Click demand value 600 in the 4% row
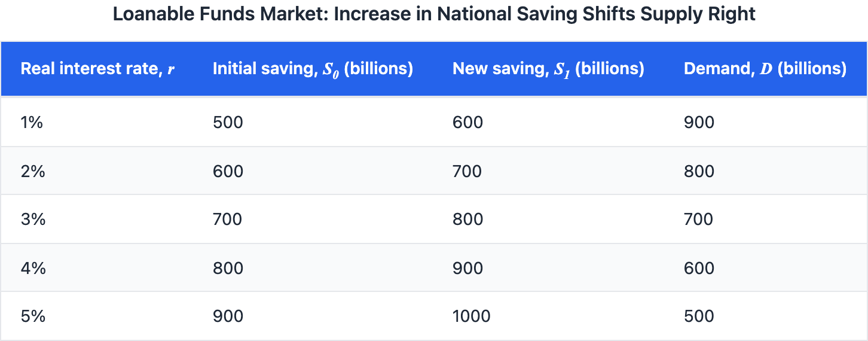The image size is (868, 341). pyautogui.click(x=699, y=268)
